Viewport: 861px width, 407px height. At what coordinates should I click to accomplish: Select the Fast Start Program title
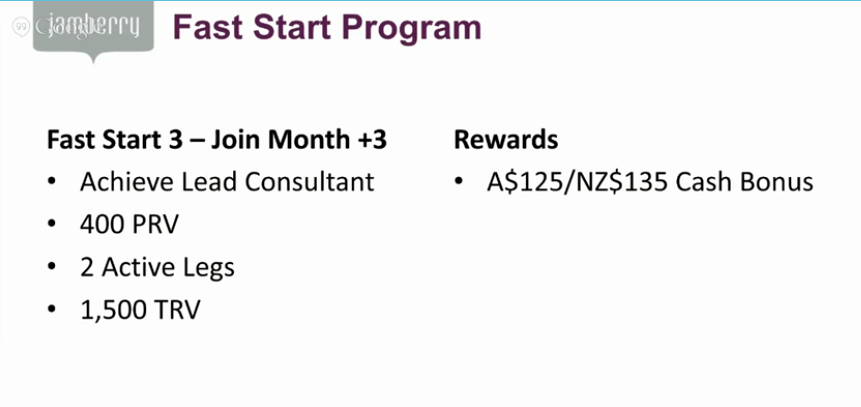coord(327,28)
